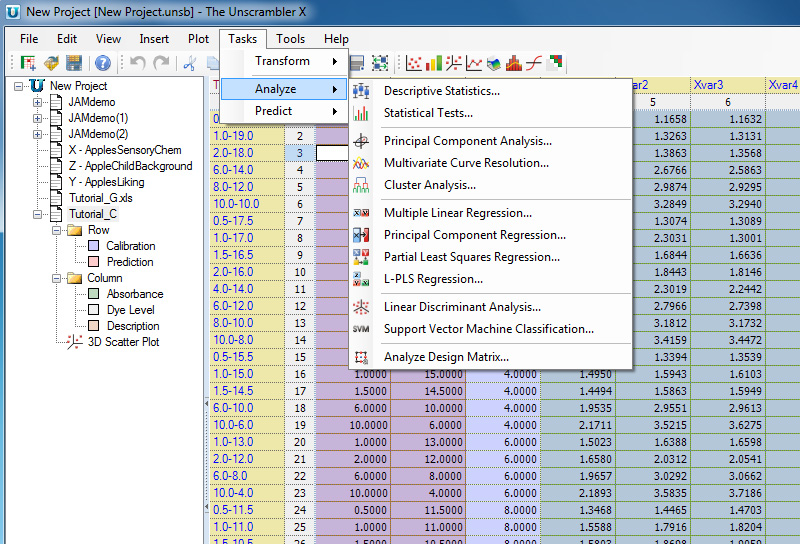
Task: Open the Tools menu
Action: coord(291,39)
